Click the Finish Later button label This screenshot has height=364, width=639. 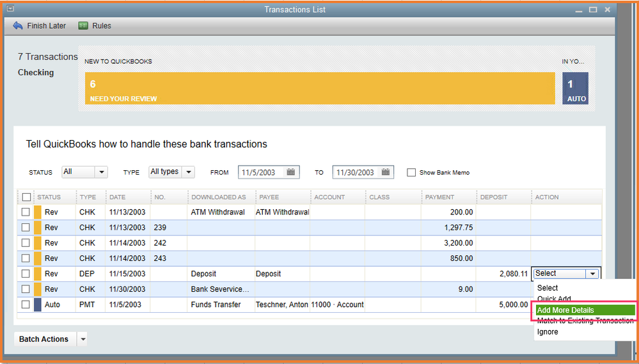coord(47,26)
